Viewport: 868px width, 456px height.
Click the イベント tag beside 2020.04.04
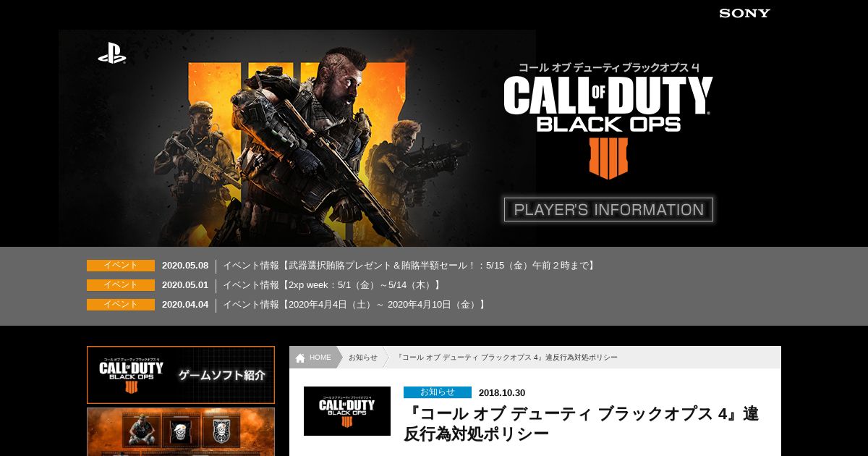click(121, 305)
